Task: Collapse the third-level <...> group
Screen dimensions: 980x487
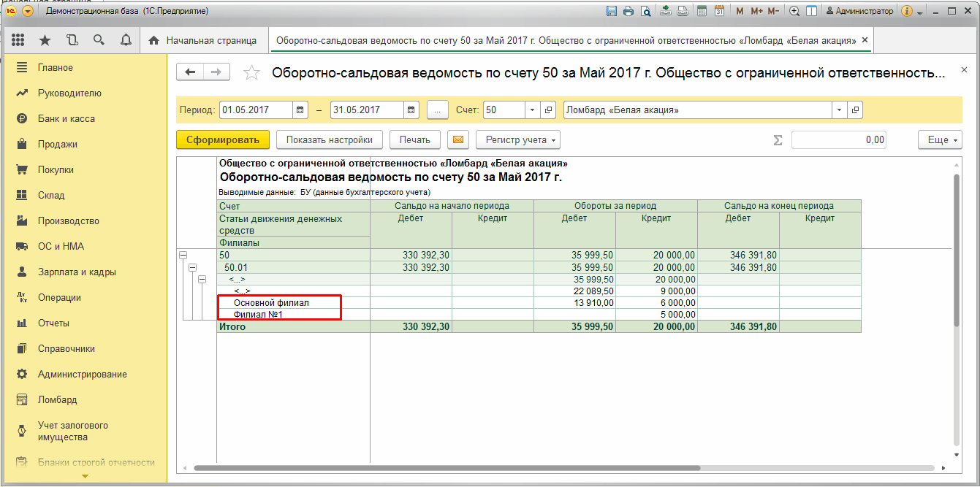Action: coord(202,280)
